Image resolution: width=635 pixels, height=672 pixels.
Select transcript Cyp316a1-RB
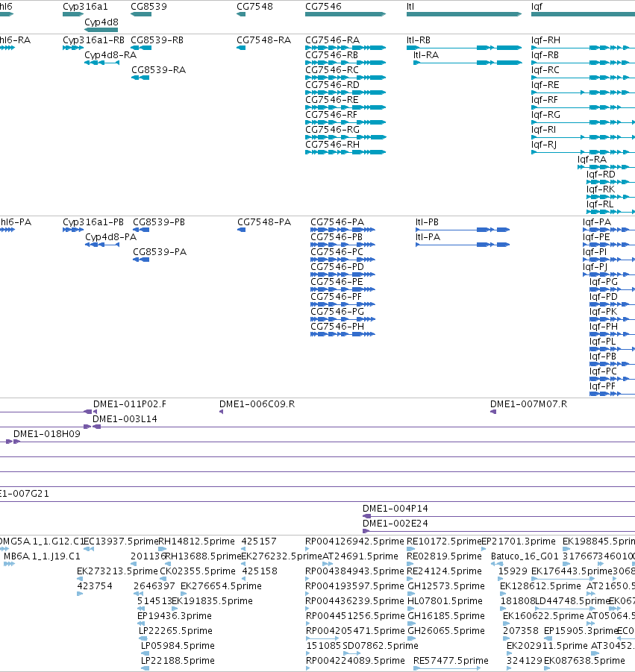(93, 40)
